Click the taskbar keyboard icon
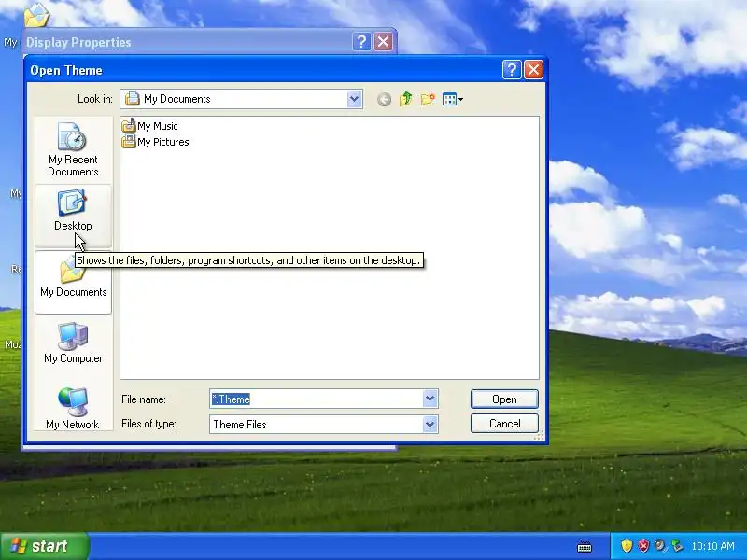Viewport: 747px width, 560px height. point(585,547)
